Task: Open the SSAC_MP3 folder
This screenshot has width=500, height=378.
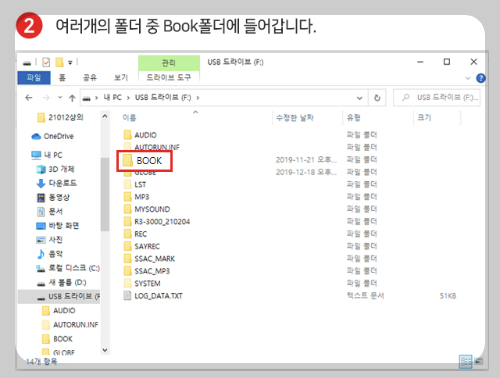Action: (x=147, y=271)
